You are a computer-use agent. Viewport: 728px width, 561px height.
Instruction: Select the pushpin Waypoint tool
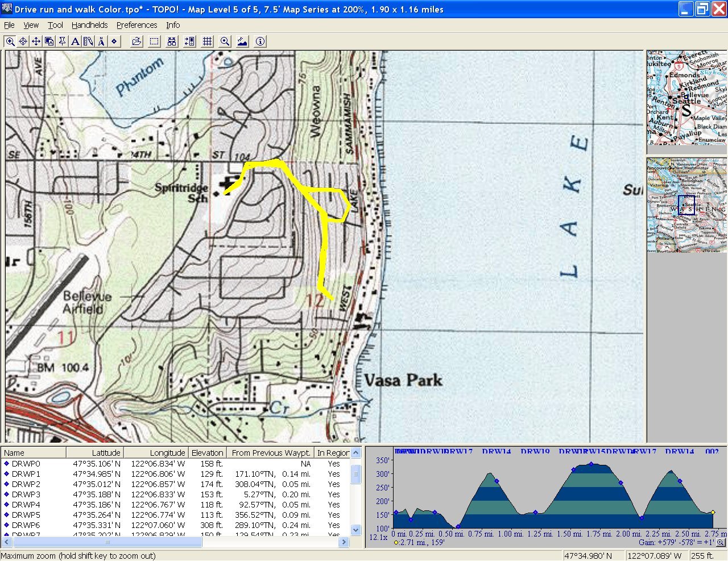coord(62,42)
